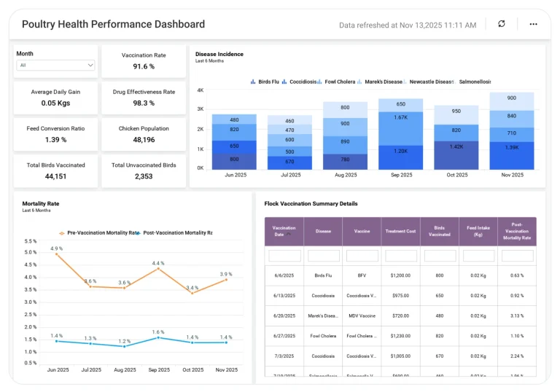Sort by Vaccine column header
The height and width of the screenshot is (392, 560).
362,232
